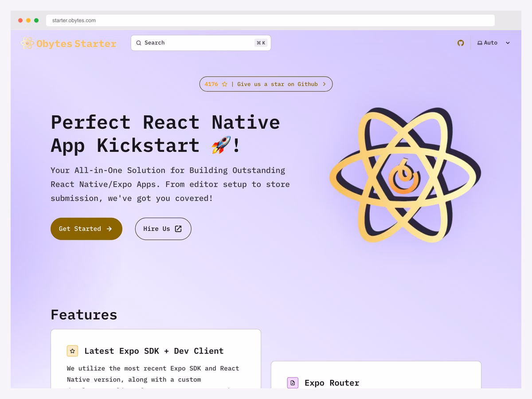Open the Auto theme selector
The width and height of the screenshot is (532, 399).
[x=493, y=43]
